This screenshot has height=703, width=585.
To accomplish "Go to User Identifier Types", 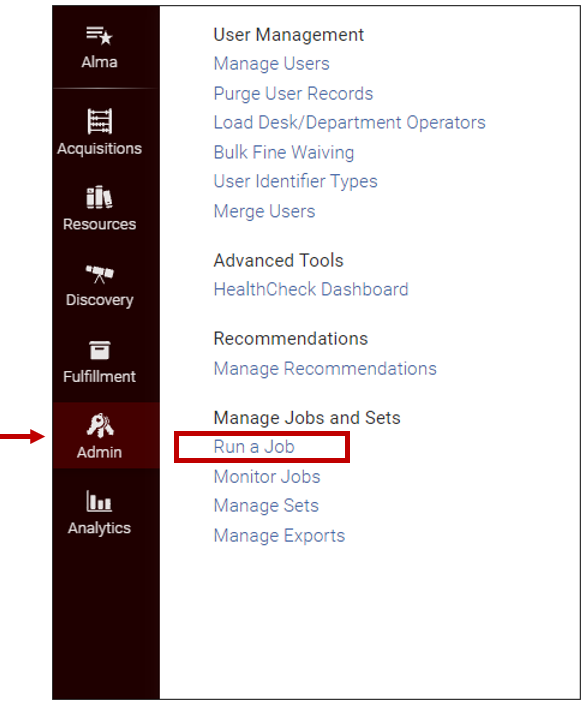I will [295, 182].
